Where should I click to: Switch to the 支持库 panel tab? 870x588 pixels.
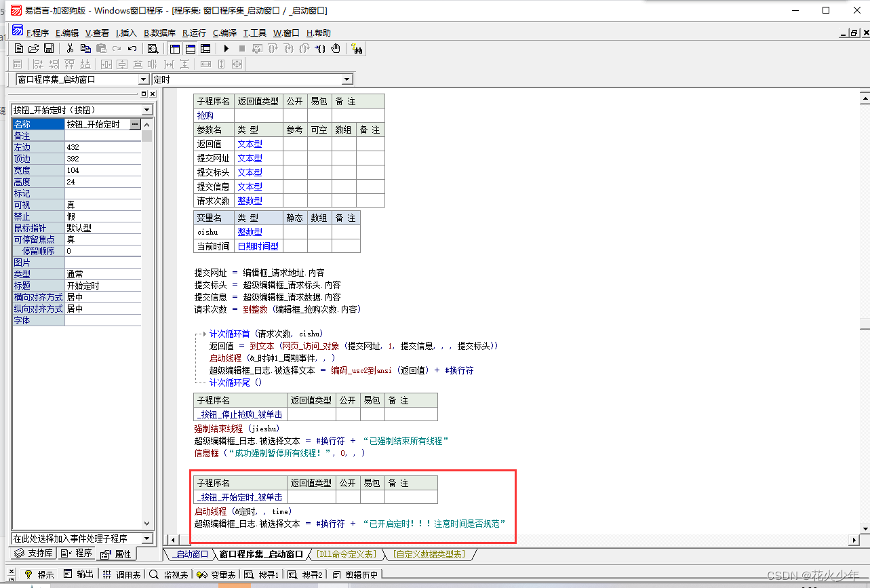(35, 553)
